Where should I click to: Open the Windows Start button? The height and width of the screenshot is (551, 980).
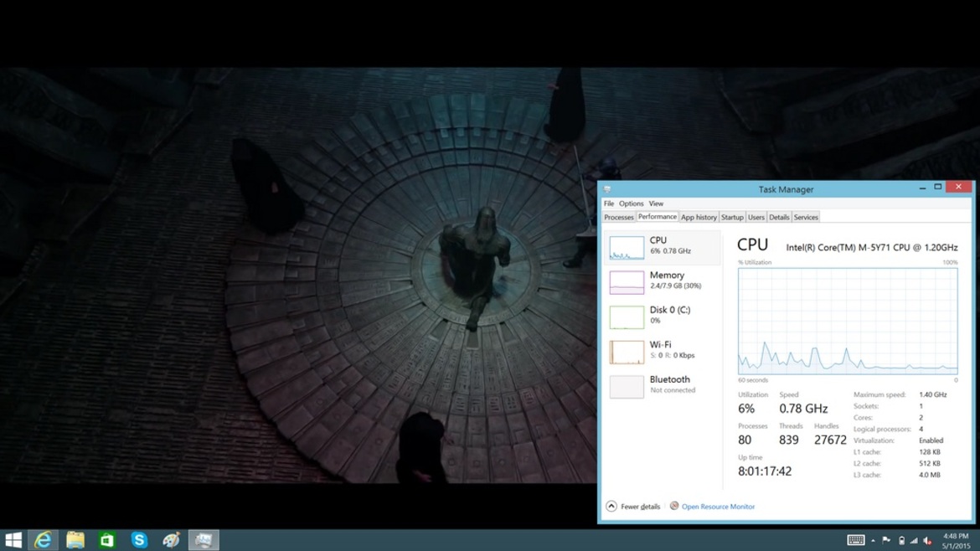(13, 540)
